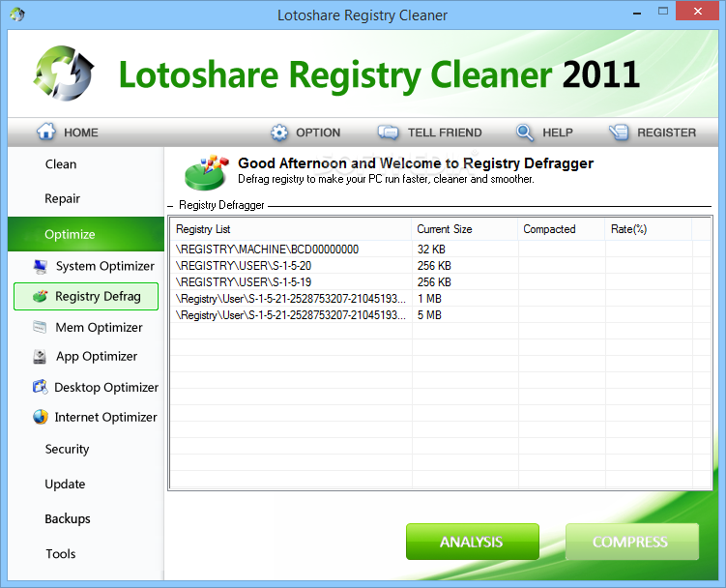The height and width of the screenshot is (588, 726).
Task: Click the Compacted column header
Action: click(561, 229)
